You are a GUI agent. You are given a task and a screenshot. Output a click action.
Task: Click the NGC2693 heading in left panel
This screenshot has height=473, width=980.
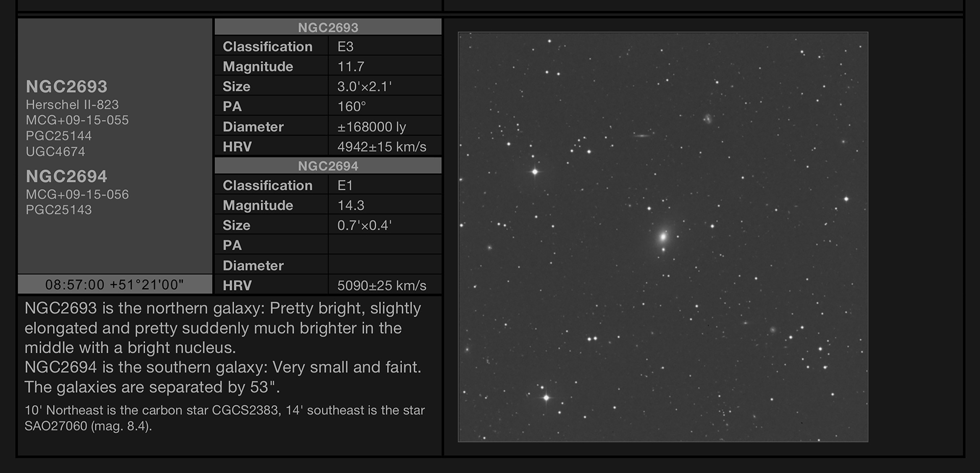click(66, 87)
